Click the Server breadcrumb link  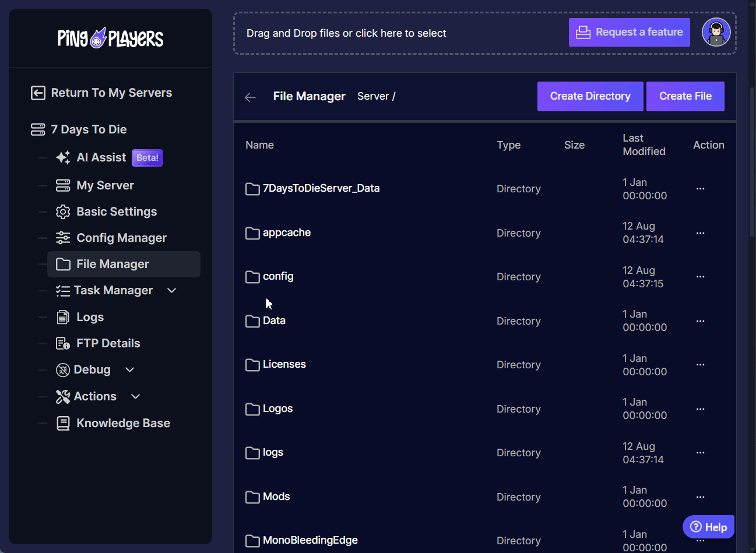[x=373, y=96]
